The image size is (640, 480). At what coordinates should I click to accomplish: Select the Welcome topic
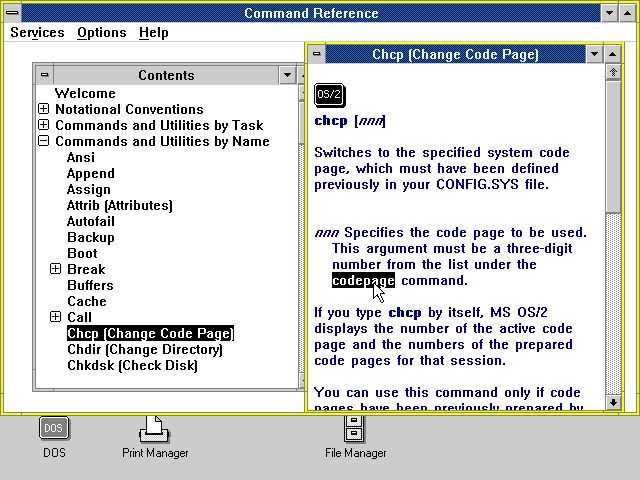tap(85, 93)
